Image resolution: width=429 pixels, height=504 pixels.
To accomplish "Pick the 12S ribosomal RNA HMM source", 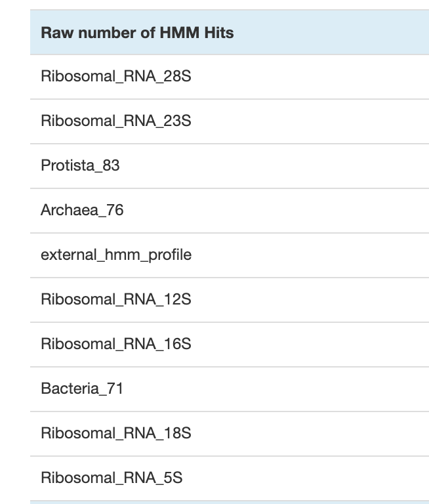I will click(116, 299).
